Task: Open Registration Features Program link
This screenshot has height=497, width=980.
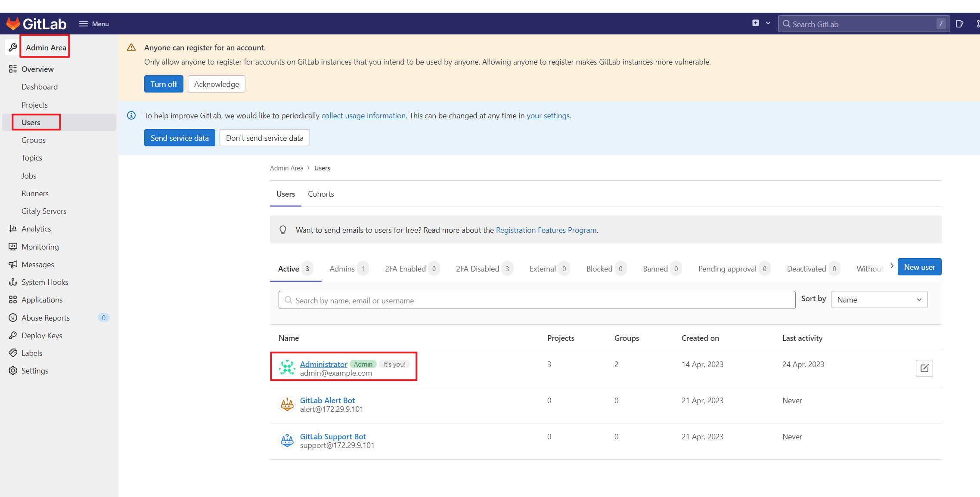Action: point(546,230)
